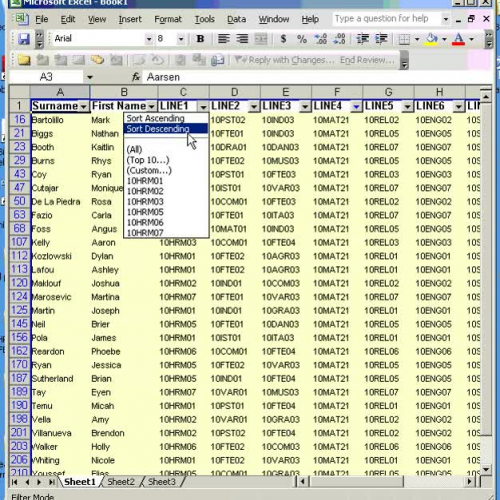Open the Arial font name dropdown
Image resolution: width=500 pixels, height=500 pixels.
(149, 39)
